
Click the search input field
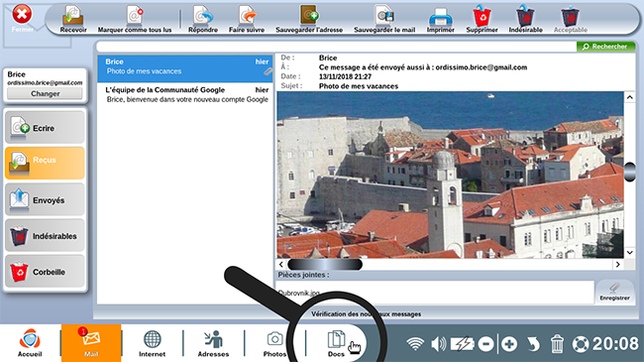[336, 47]
